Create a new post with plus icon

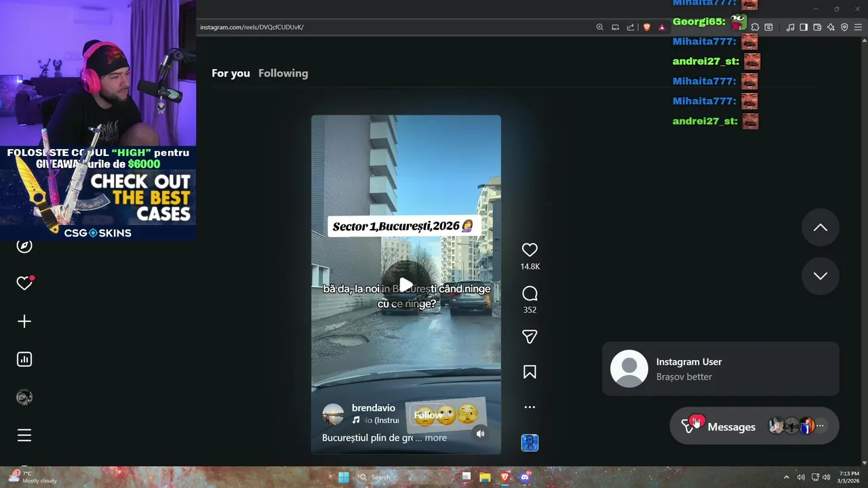[x=24, y=321]
